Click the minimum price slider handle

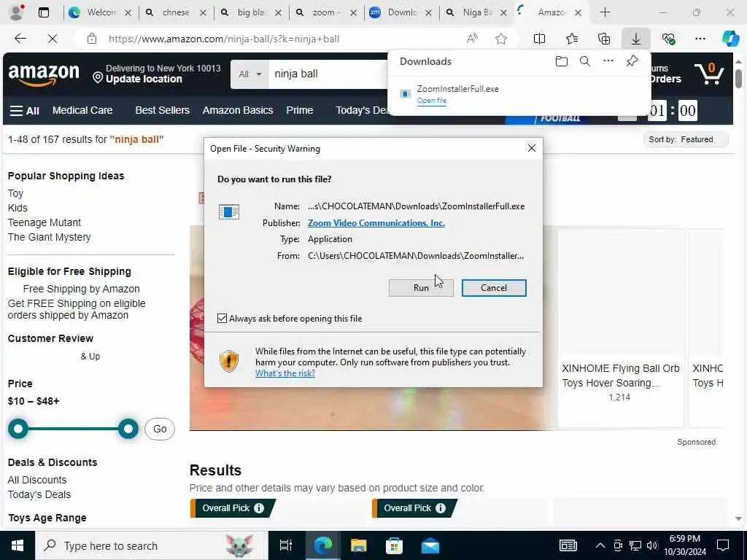pyautogui.click(x=18, y=429)
